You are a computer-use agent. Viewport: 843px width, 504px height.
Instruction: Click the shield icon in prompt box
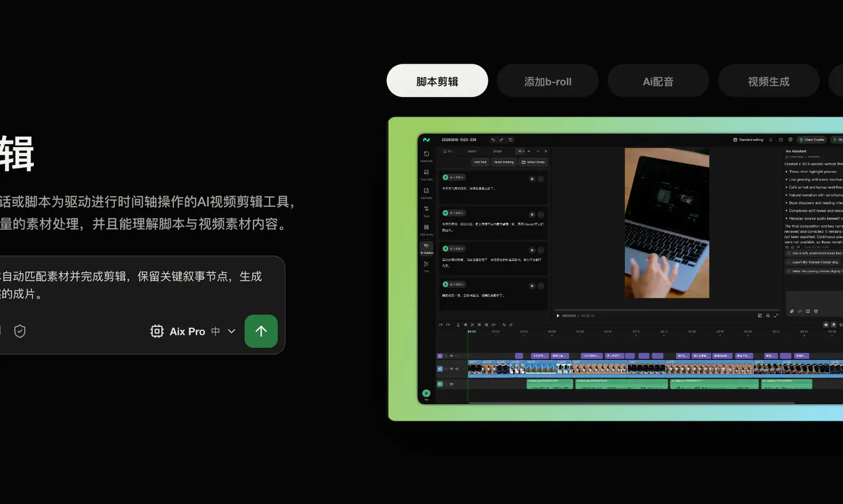(x=20, y=331)
